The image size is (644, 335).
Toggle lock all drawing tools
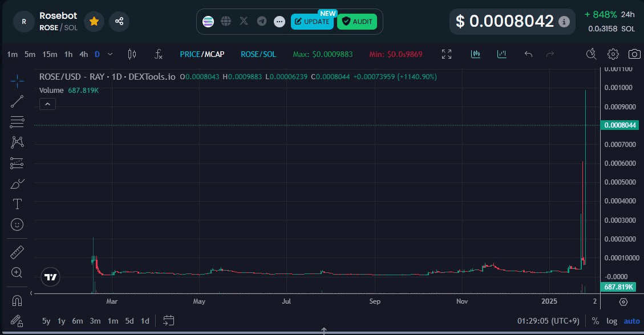point(17,321)
